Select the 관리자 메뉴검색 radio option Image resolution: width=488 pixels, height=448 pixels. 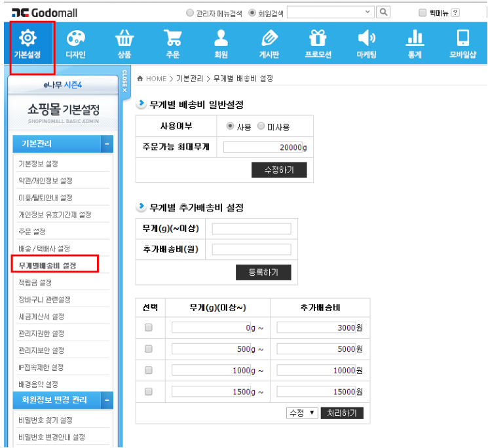(x=190, y=12)
